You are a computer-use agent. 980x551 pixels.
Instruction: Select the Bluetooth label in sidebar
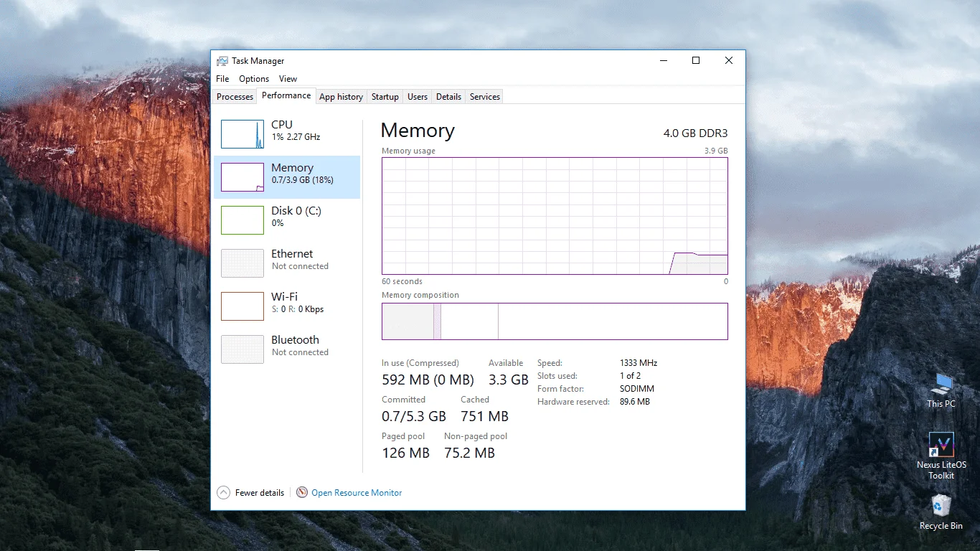coord(295,340)
